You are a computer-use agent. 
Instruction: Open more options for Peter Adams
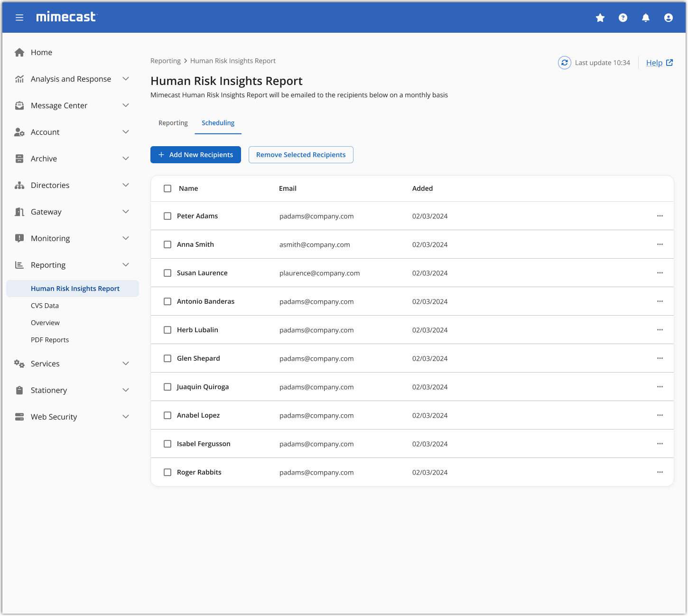pyautogui.click(x=660, y=216)
